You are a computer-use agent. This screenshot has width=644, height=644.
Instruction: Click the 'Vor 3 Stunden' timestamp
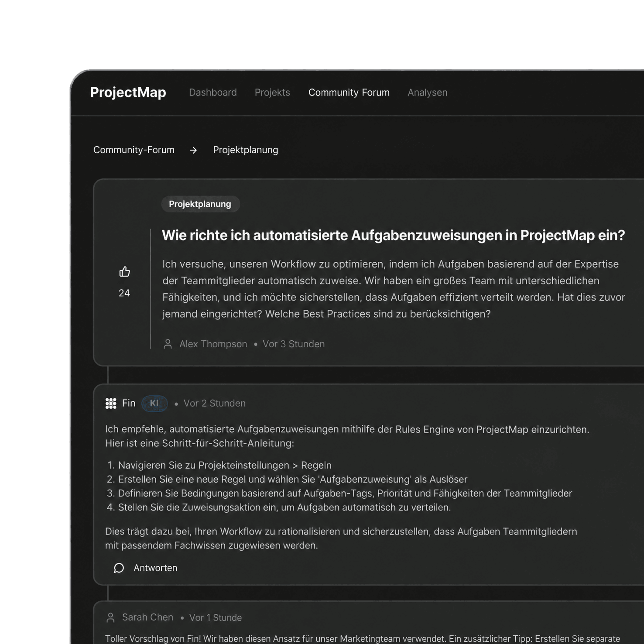click(x=294, y=344)
